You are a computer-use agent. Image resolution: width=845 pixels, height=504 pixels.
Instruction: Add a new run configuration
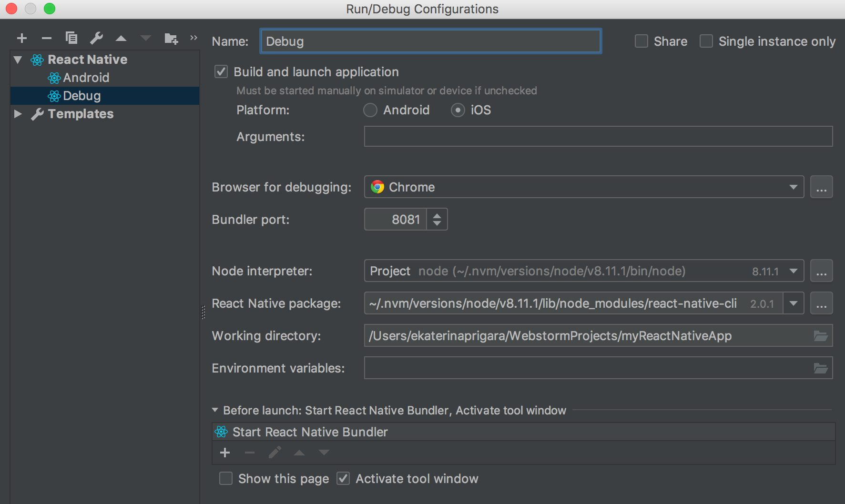click(x=22, y=38)
